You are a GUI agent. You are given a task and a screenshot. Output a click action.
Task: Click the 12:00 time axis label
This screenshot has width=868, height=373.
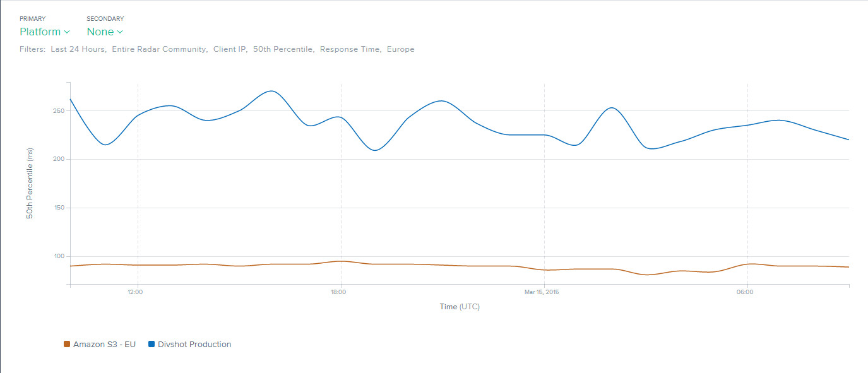tap(135, 292)
